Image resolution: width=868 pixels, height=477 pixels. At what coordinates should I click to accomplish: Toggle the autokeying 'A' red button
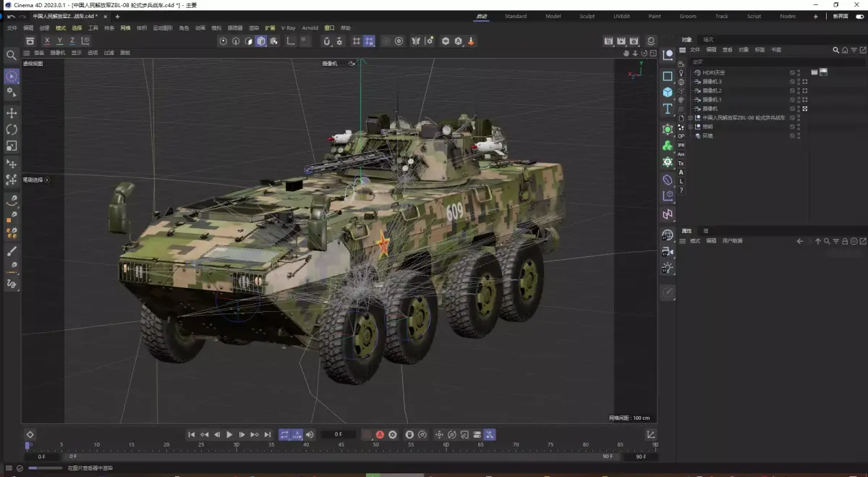pos(380,434)
